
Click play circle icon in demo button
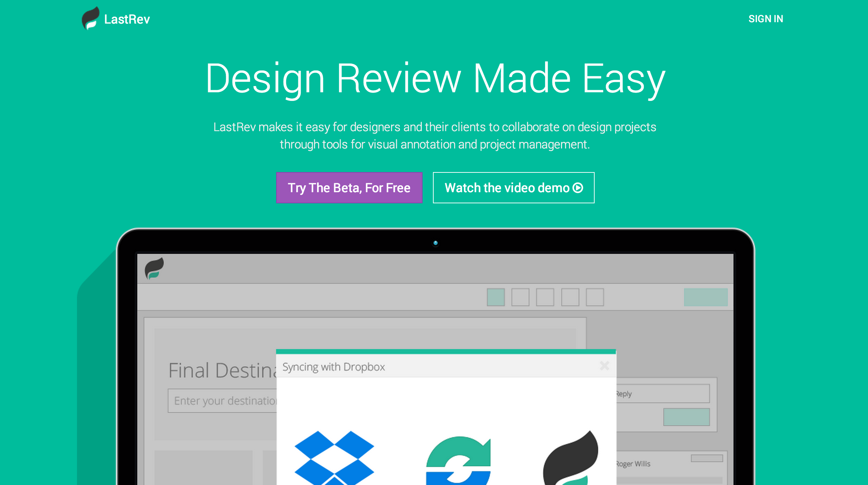point(578,188)
